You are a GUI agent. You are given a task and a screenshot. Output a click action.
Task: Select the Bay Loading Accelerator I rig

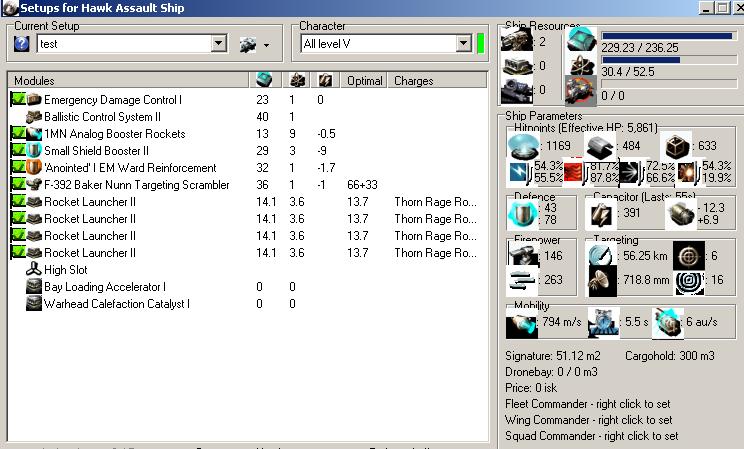(x=247, y=287)
